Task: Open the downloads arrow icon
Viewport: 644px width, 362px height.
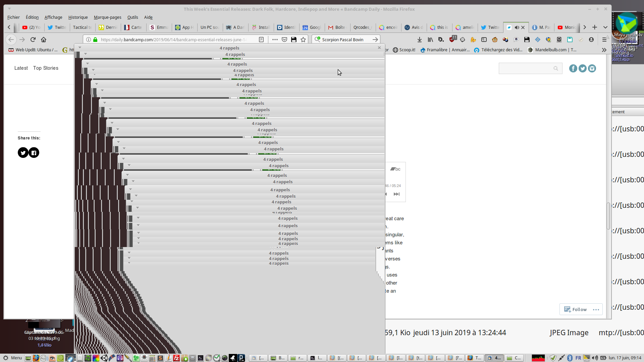Action: (420, 40)
